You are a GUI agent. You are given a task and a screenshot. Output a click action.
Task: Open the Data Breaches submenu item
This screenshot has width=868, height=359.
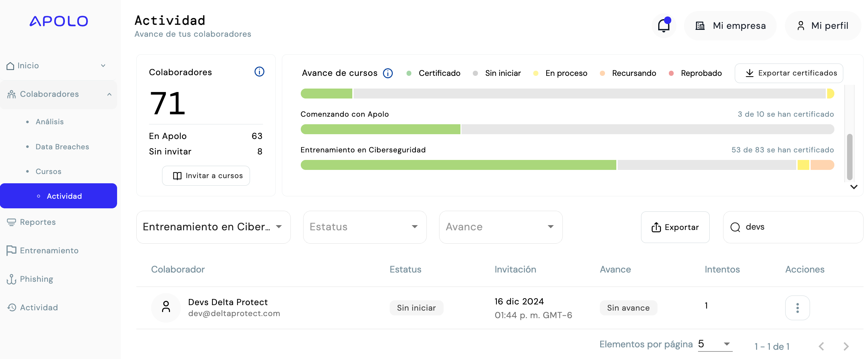coord(62,147)
